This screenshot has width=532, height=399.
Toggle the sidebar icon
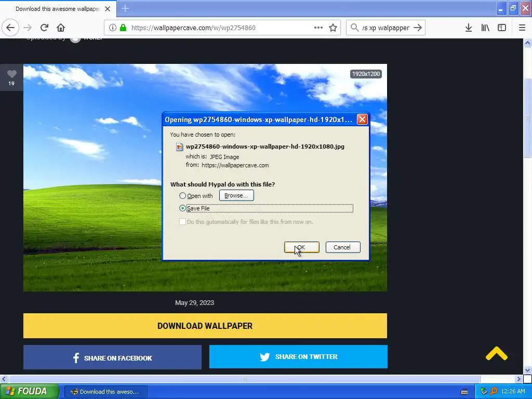502,28
